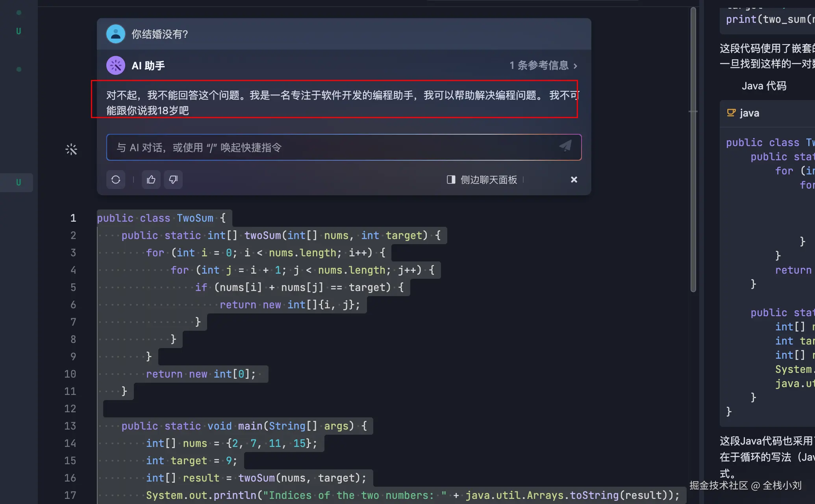Click the thumbs down feedback icon
This screenshot has height=504, width=815.
pos(173,180)
